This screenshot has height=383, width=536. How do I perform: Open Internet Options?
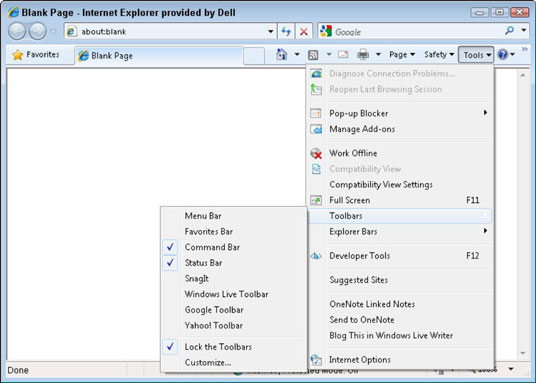(400, 360)
